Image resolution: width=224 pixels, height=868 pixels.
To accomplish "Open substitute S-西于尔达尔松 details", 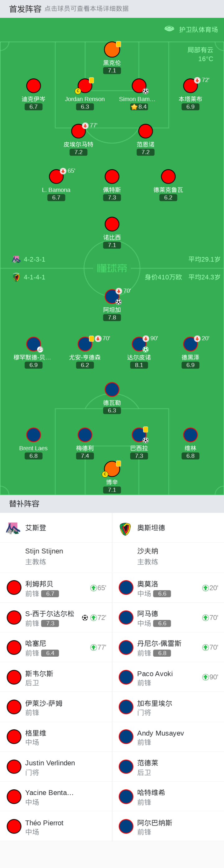I will 56,617.
